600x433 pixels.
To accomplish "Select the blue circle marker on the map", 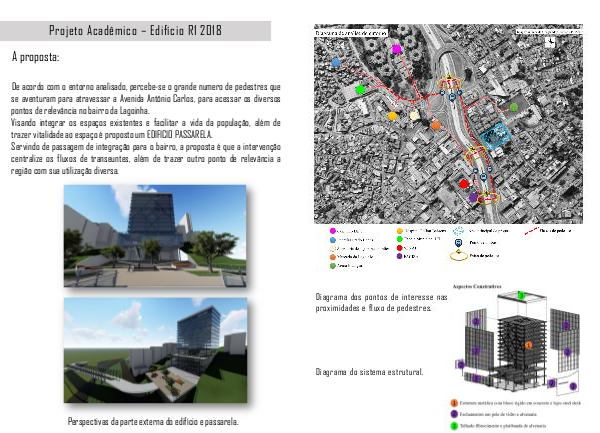I will (335, 61).
